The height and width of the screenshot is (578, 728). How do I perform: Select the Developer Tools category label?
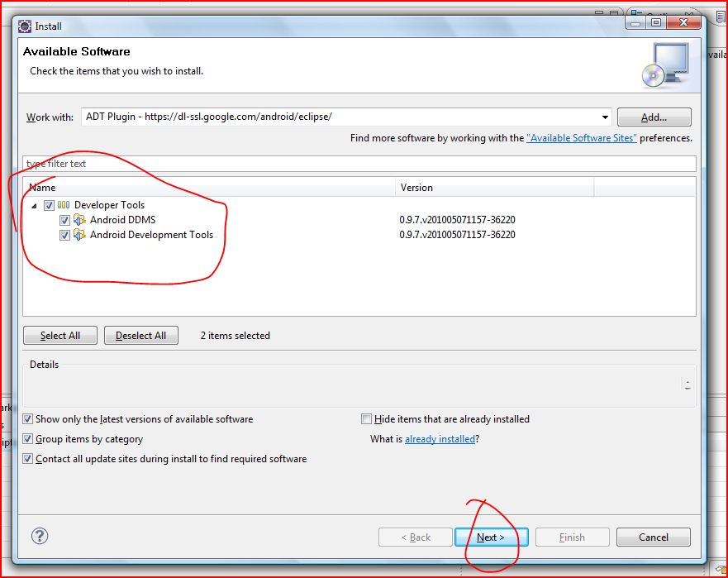tap(110, 205)
